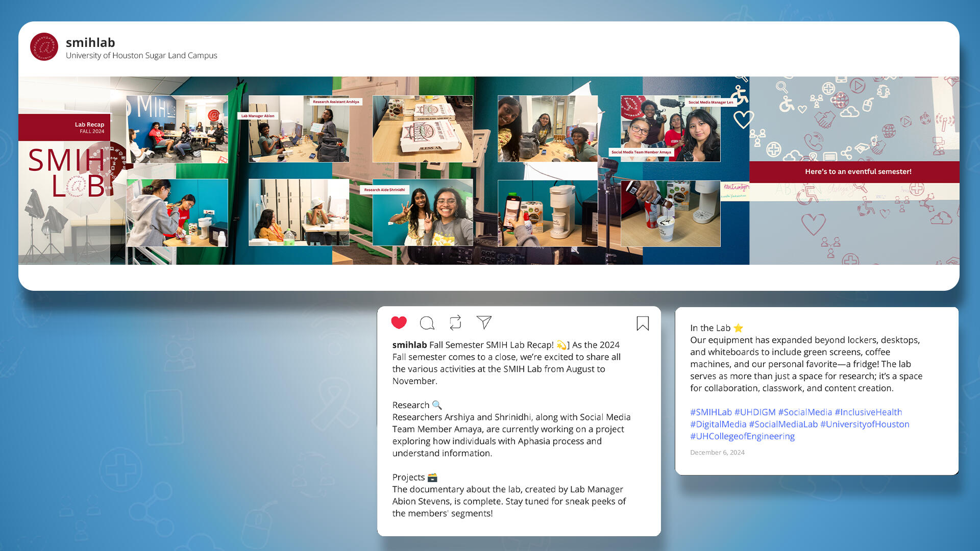Open comments via speech bubble icon

pos(427,322)
